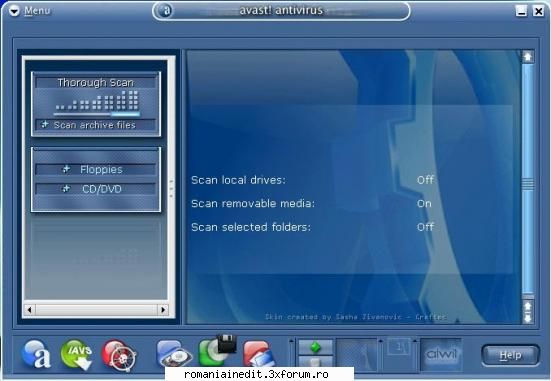Select the folders scan red icon
551x381 pixels.
click(x=259, y=354)
